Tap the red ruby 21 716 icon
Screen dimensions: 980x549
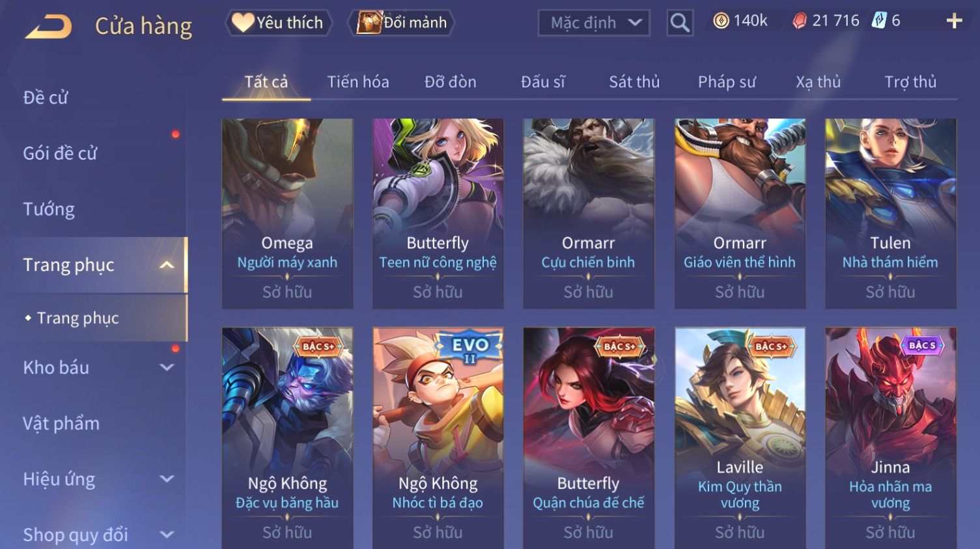click(x=800, y=21)
